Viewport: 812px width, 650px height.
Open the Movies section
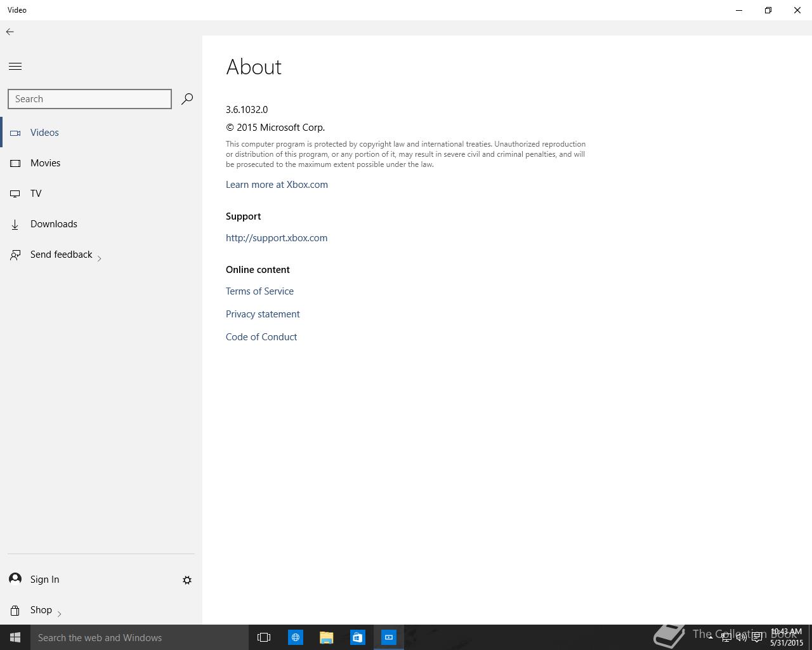[101, 163]
